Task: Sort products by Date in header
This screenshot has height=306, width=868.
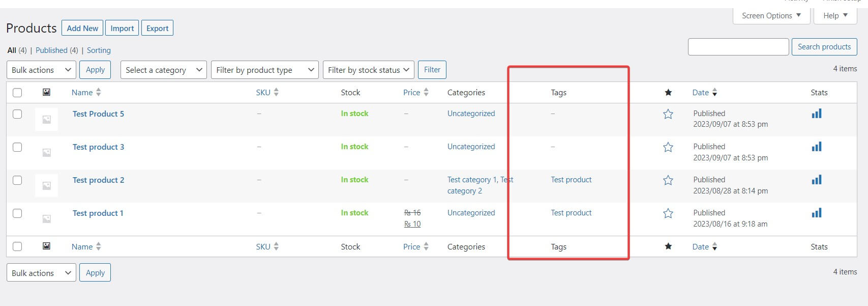Action: click(x=705, y=92)
